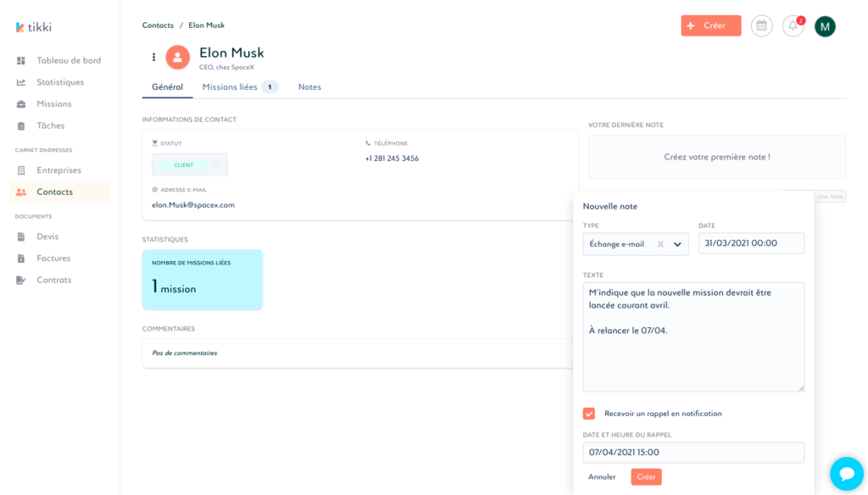The image size is (868, 495).
Task: Click Elon Musk's orange contact avatar
Action: coord(178,57)
